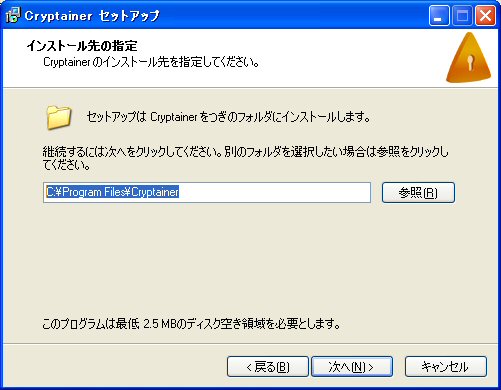Minimize the Cryptainer setup window
The width and height of the screenshot is (501, 390).
439,15
